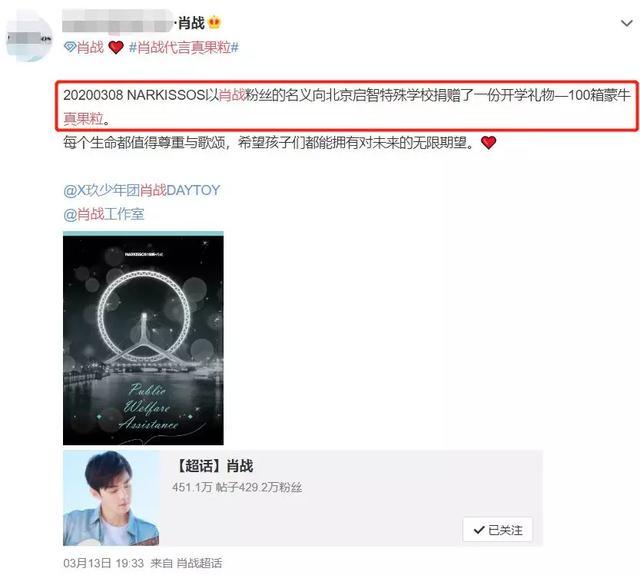Toggle the 已关注 follow button

tap(498, 530)
